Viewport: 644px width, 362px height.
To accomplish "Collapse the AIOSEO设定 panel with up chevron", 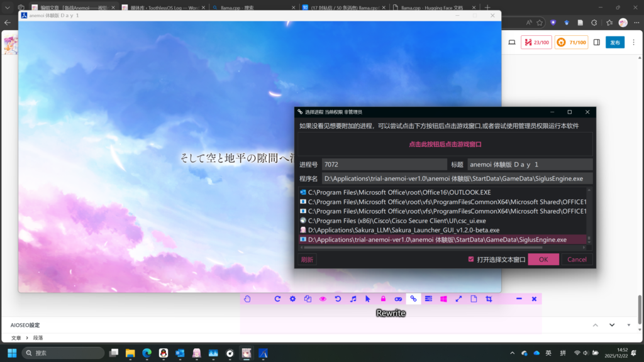I will pyautogui.click(x=595, y=325).
